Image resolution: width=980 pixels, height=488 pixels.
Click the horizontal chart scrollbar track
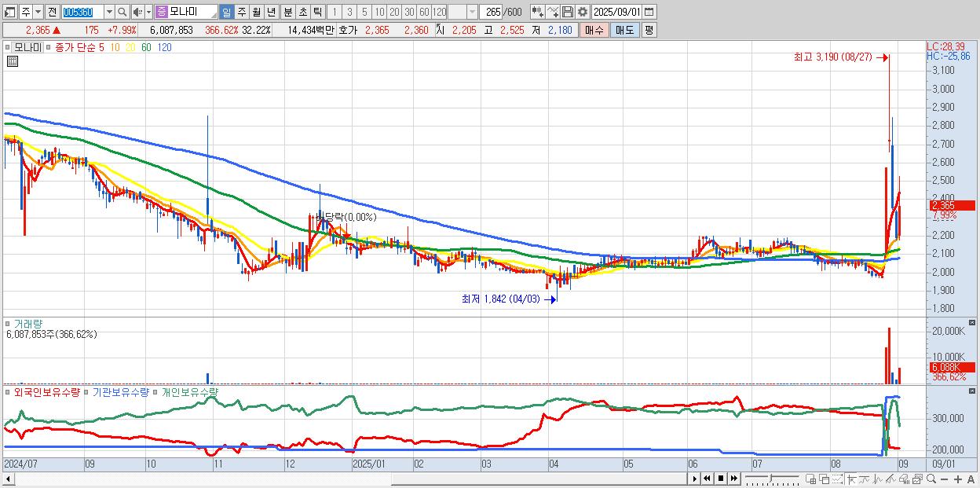(x=351, y=479)
